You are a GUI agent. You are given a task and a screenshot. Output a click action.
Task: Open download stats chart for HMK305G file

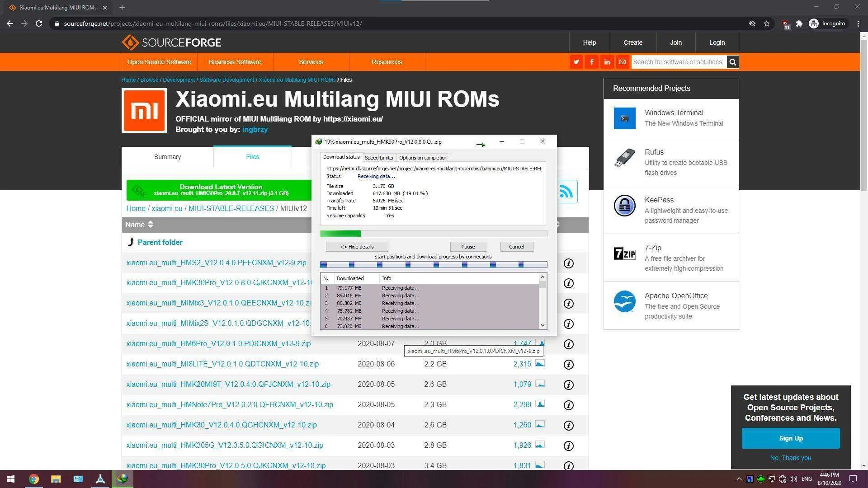point(540,445)
